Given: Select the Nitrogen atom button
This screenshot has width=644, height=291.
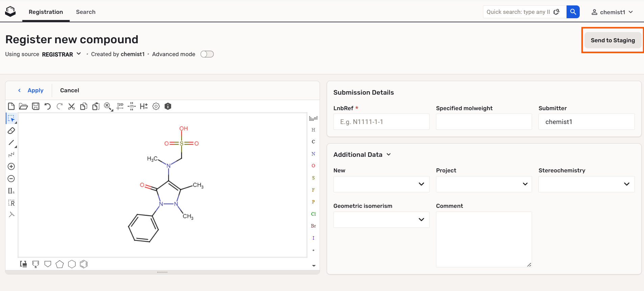Looking at the screenshot, I should [x=313, y=154].
